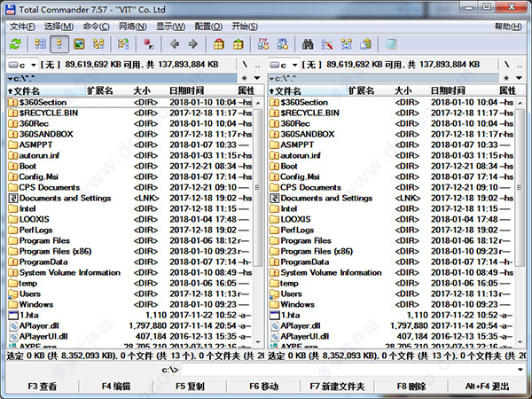The width and height of the screenshot is (532, 399).
Task: Click F6 移动 button
Action: pyautogui.click(x=263, y=386)
